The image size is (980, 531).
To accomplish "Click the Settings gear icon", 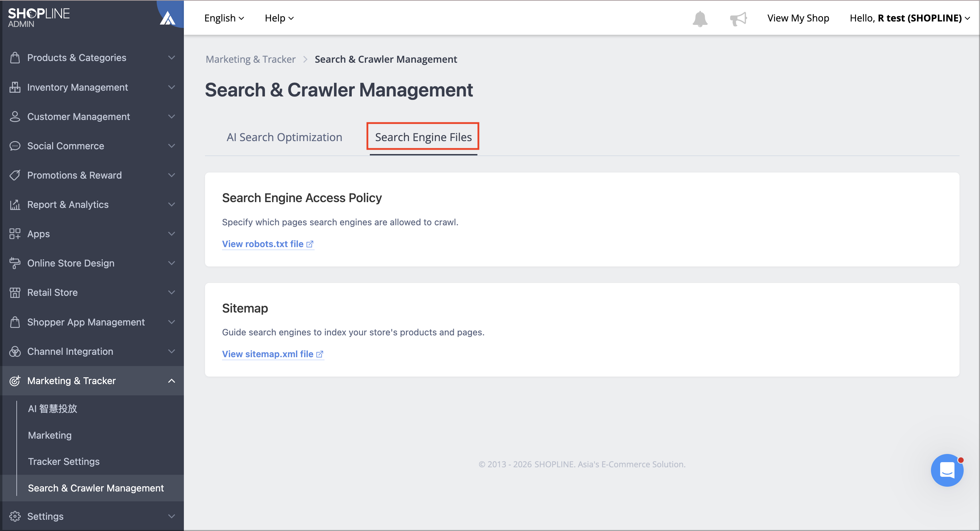I will tap(15, 516).
